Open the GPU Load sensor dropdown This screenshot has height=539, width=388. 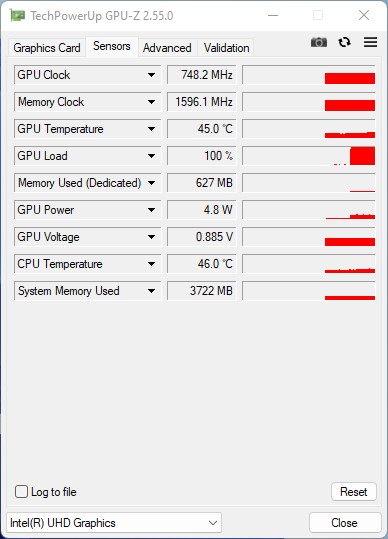pyautogui.click(x=151, y=156)
